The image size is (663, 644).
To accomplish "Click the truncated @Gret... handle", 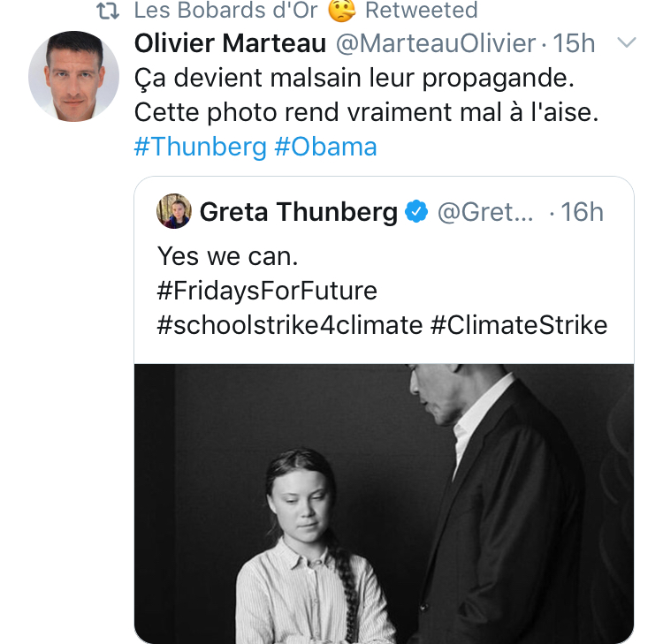I will coord(485,212).
